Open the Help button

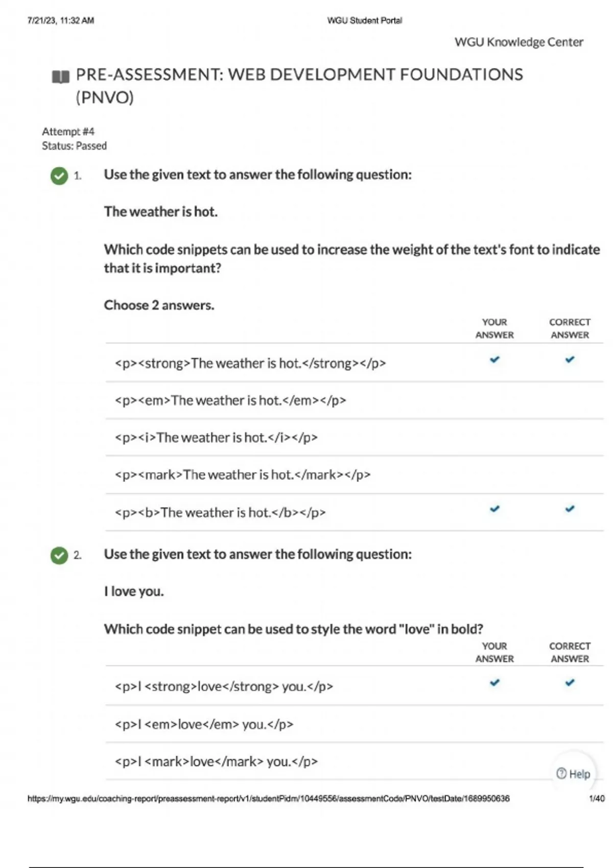(x=573, y=774)
